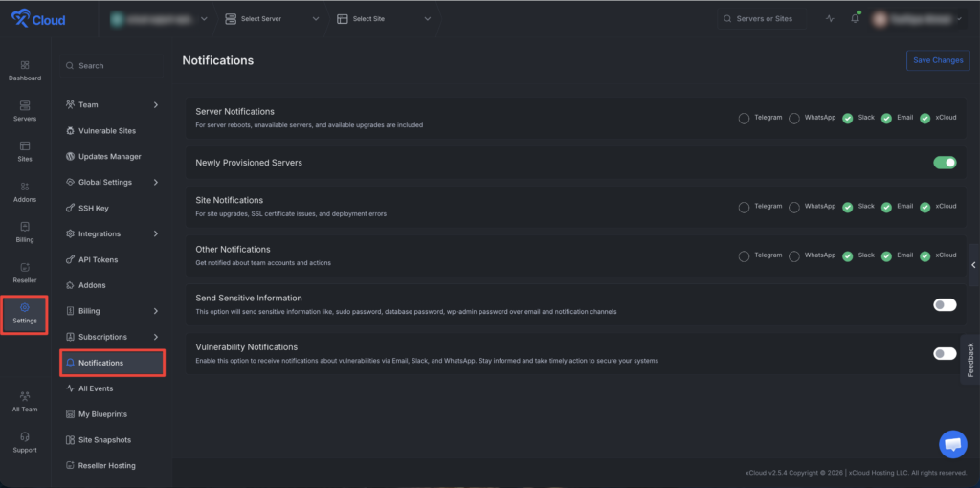Open the chat bubble support widget

(952, 444)
